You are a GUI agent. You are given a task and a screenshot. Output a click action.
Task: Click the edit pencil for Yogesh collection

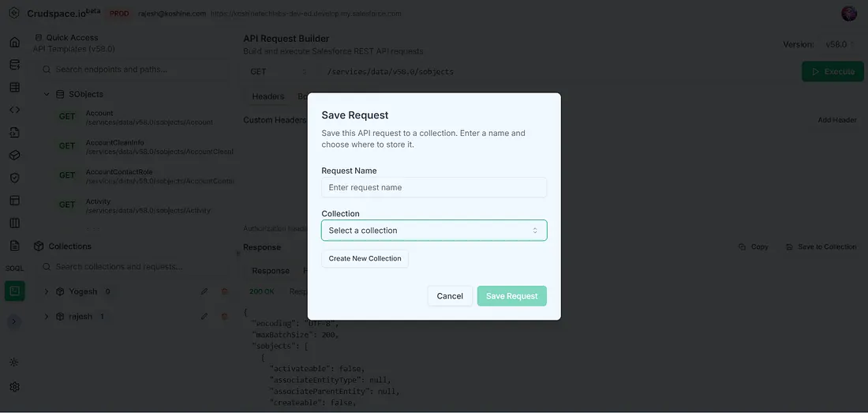(x=204, y=291)
